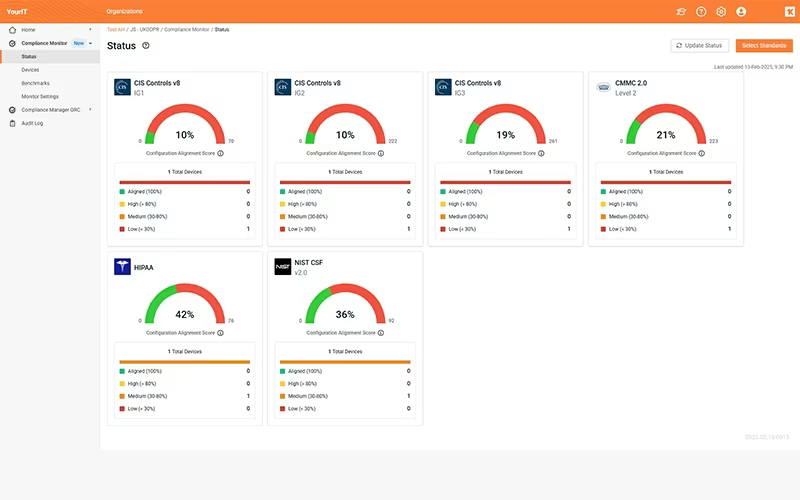Click the Audit Log clipboard icon

point(12,123)
